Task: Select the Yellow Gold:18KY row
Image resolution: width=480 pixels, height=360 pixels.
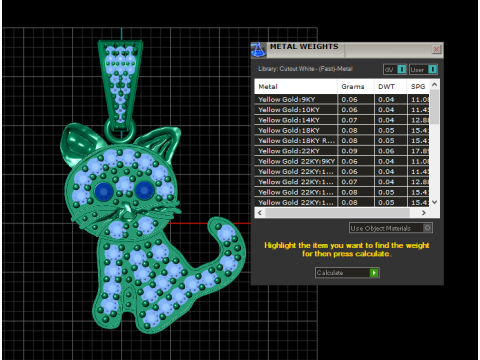Action: [342, 130]
